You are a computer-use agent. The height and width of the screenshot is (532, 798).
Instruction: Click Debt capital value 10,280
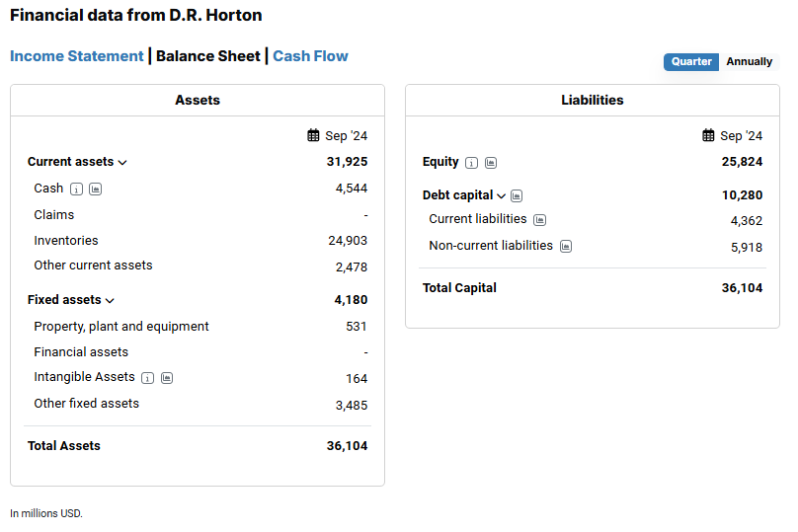coord(742,195)
